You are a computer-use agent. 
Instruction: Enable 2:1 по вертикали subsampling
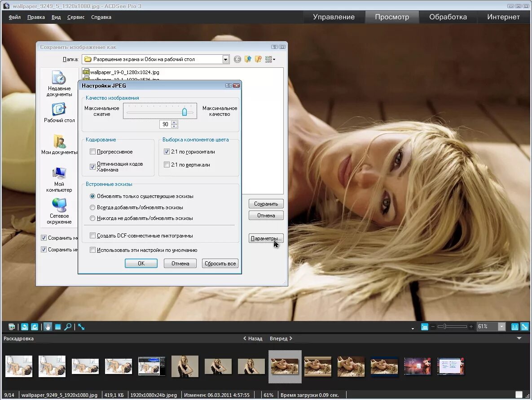click(x=167, y=165)
